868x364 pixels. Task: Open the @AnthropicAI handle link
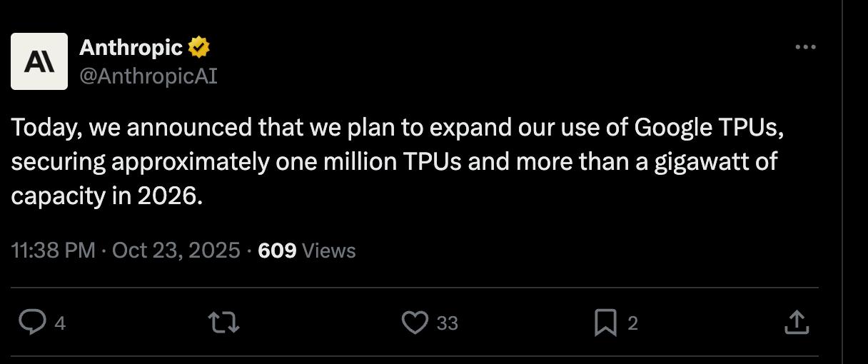[x=148, y=76]
